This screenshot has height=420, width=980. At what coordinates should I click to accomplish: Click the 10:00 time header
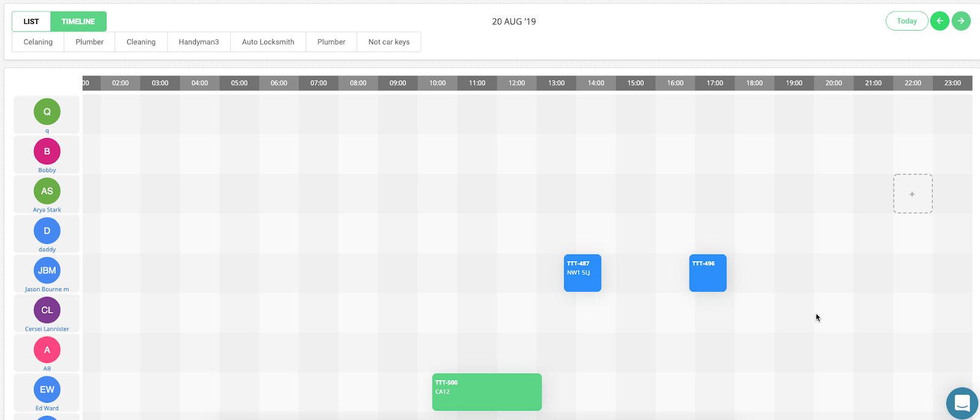tap(437, 83)
